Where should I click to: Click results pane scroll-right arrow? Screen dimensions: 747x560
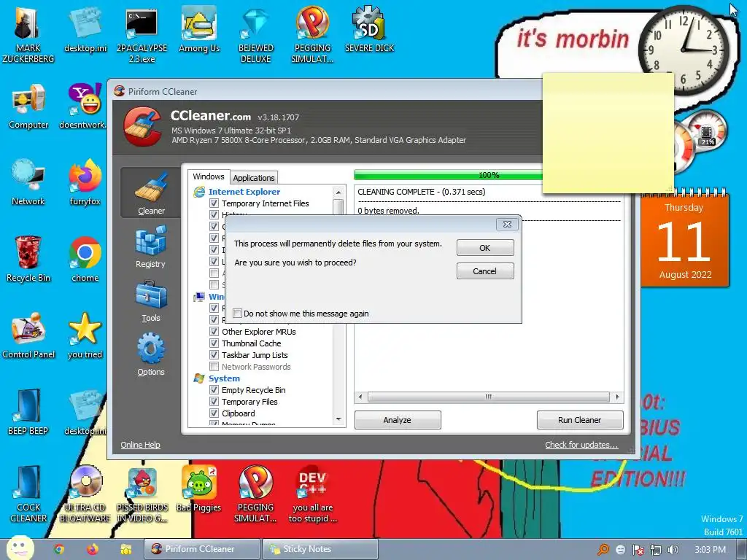[x=617, y=397]
